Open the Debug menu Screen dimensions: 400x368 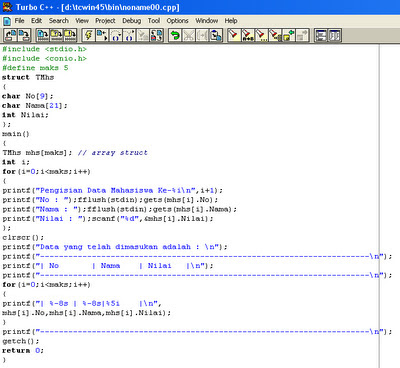[x=132, y=21]
